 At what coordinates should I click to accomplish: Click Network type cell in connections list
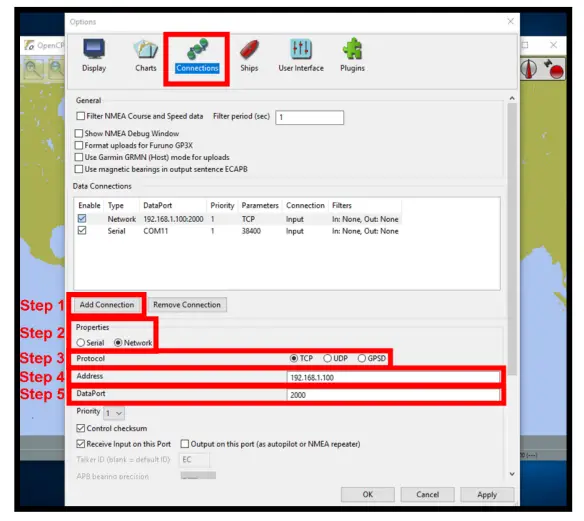pyautogui.click(x=122, y=219)
